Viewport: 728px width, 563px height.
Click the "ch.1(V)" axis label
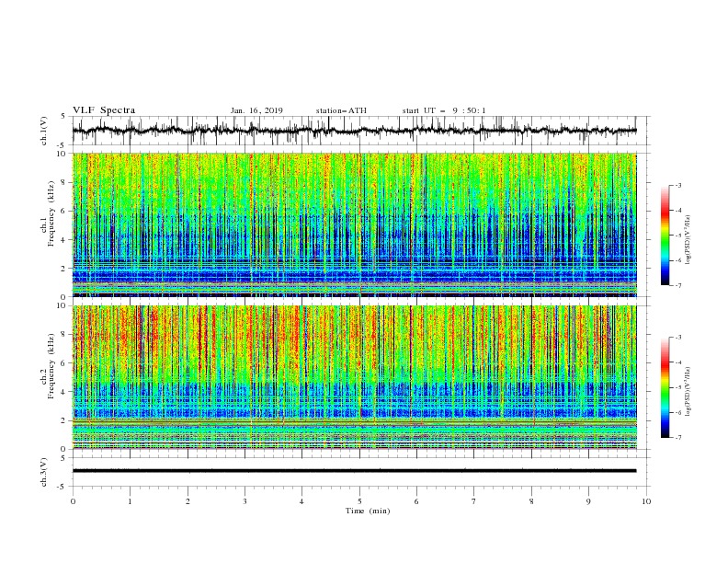pos(44,131)
